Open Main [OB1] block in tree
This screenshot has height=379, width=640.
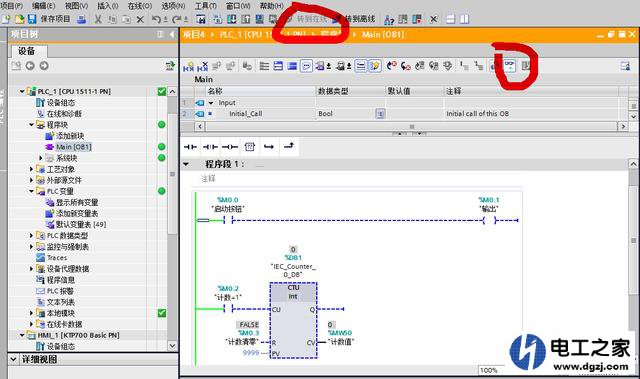tap(73, 147)
